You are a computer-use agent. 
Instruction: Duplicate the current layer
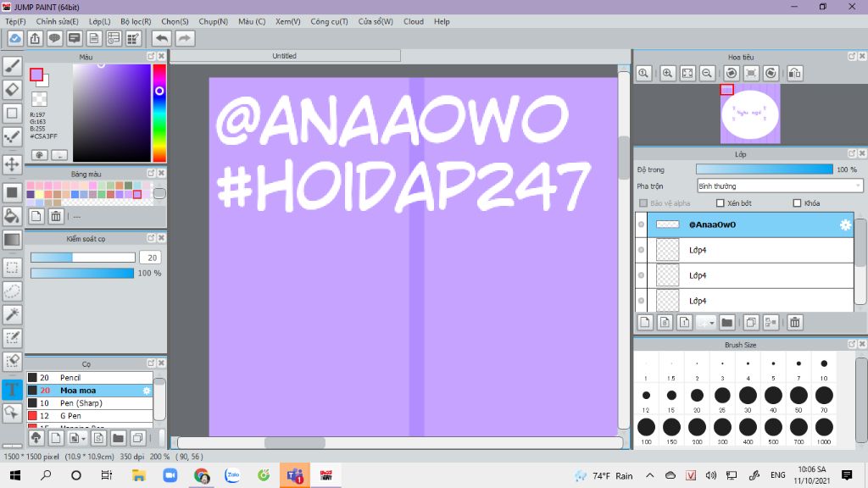(751, 322)
